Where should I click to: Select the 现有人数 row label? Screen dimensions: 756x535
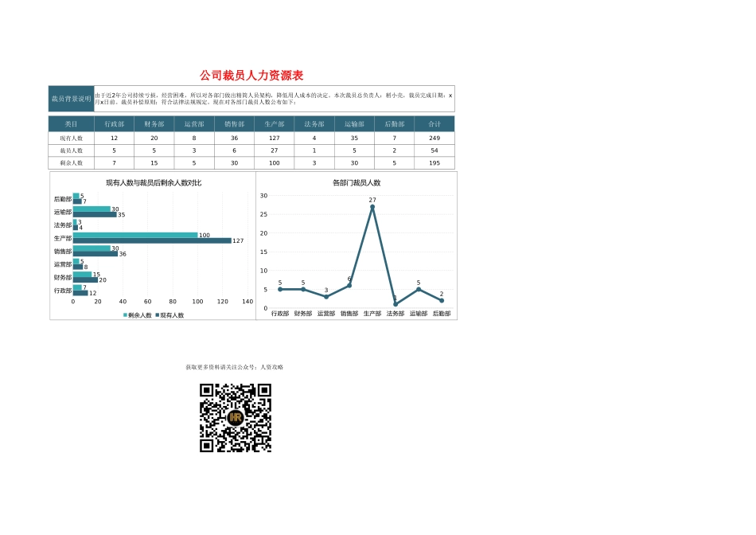click(x=71, y=139)
